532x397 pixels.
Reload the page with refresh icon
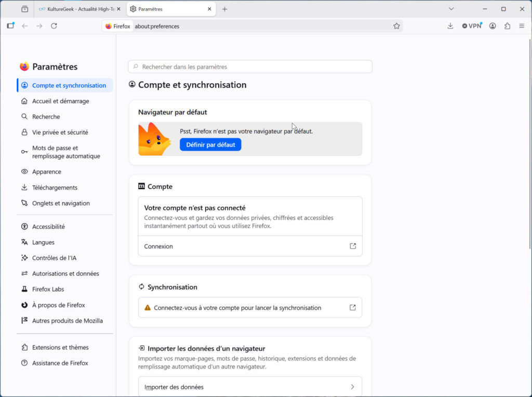click(54, 26)
